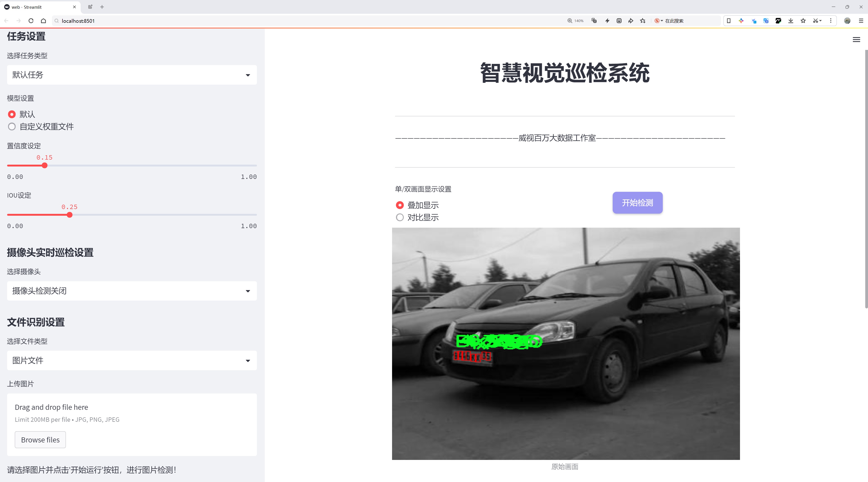Open the Streamlit hamburger menu
This screenshot has height=482, width=868.
click(x=856, y=40)
